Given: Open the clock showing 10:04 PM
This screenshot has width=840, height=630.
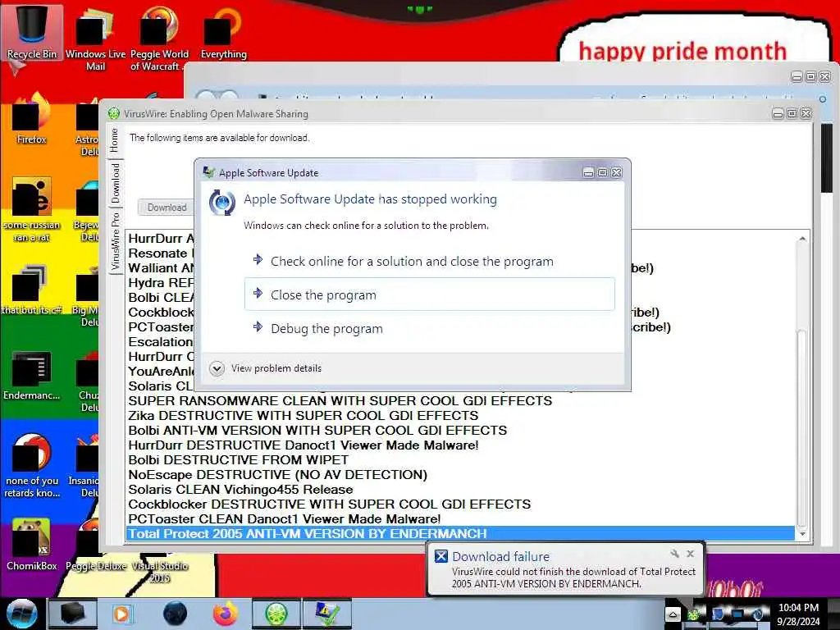Looking at the screenshot, I should click(798, 614).
